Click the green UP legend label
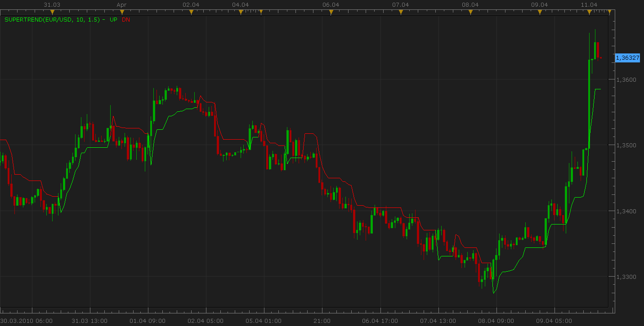Image resolution: width=644 pixels, height=326 pixels. coord(113,20)
